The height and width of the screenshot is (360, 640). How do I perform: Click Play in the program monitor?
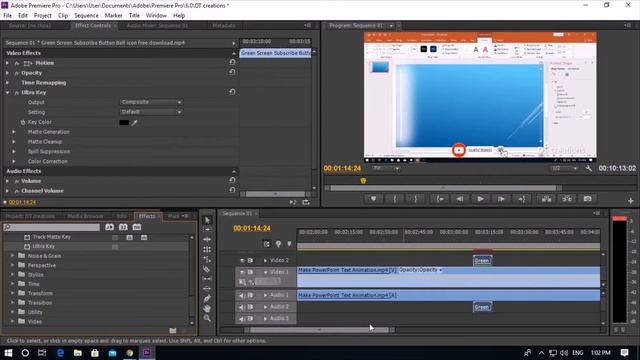pos(480,199)
